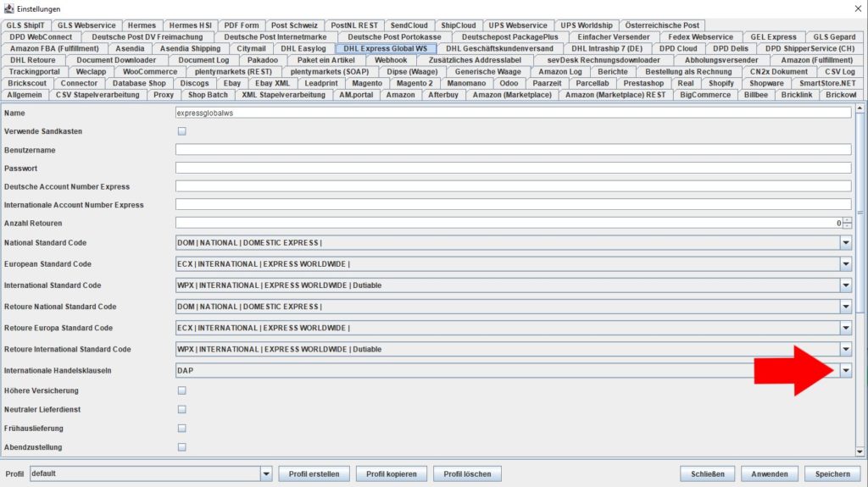Switch to the Shopify tab
This screenshot has height=487, width=868.
721,83
